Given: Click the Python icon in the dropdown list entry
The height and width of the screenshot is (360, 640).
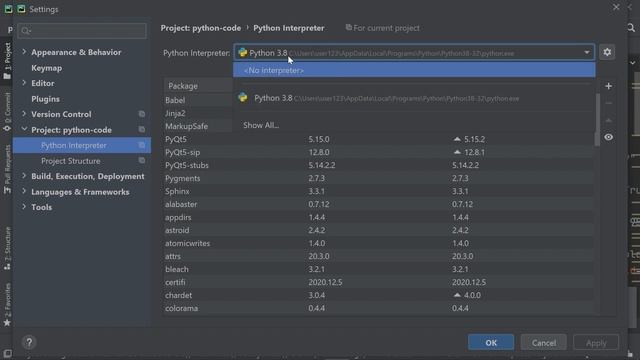Looking at the screenshot, I should point(243,98).
